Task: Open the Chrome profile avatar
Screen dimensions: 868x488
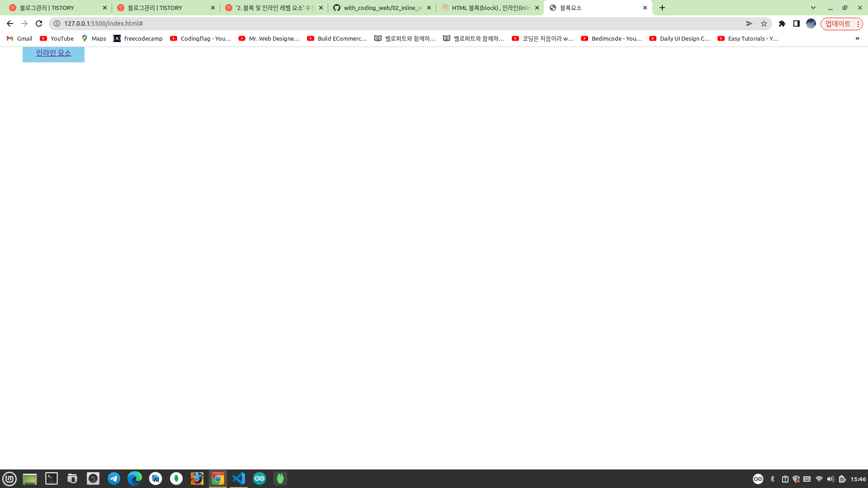Action: (811, 23)
